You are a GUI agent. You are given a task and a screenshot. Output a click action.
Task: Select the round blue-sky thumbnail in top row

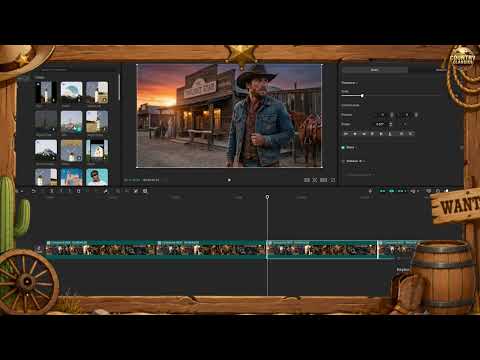71,92
